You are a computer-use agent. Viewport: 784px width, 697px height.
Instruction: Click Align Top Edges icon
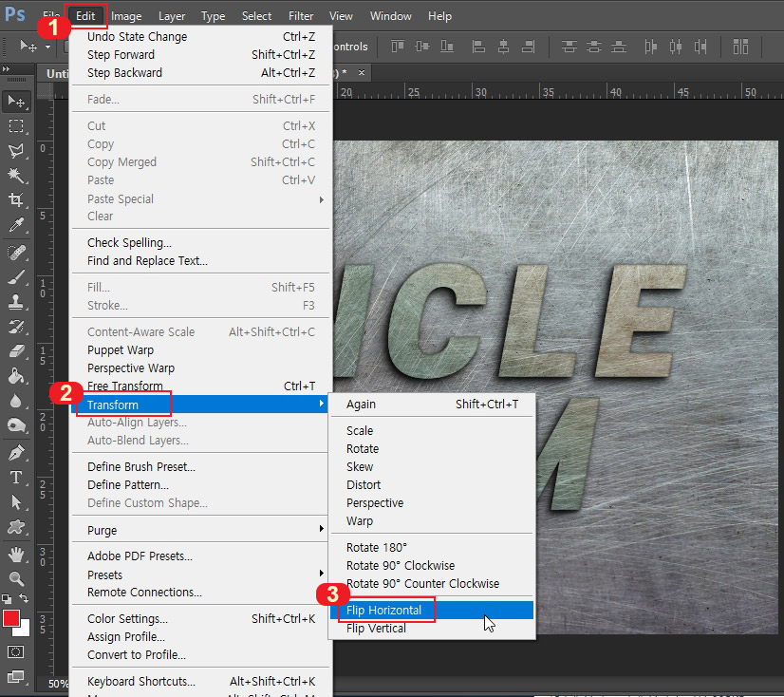click(398, 47)
